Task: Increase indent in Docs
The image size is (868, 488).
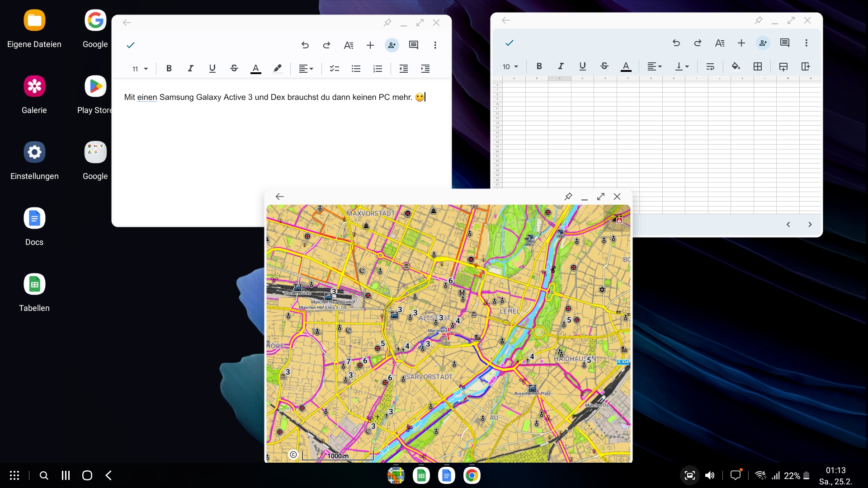Action: tap(425, 69)
